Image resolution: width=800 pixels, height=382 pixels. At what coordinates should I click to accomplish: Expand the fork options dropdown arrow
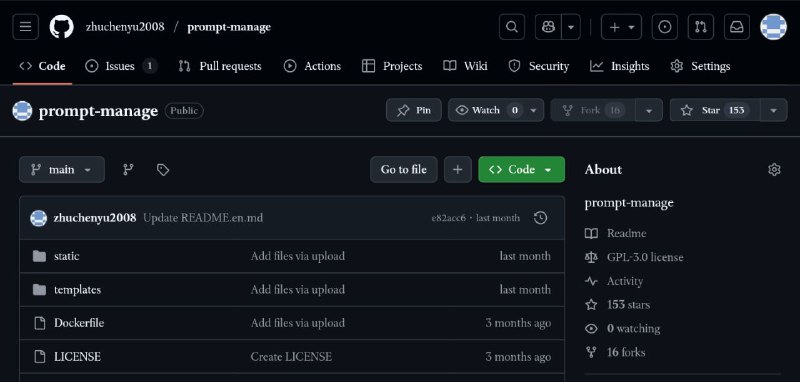[x=649, y=110]
